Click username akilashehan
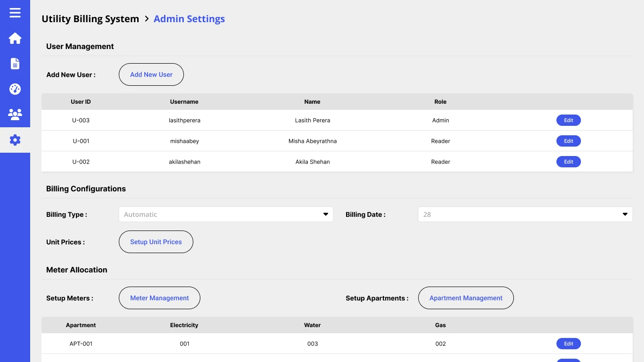Viewport: 644px width, 362px height. coord(184,162)
